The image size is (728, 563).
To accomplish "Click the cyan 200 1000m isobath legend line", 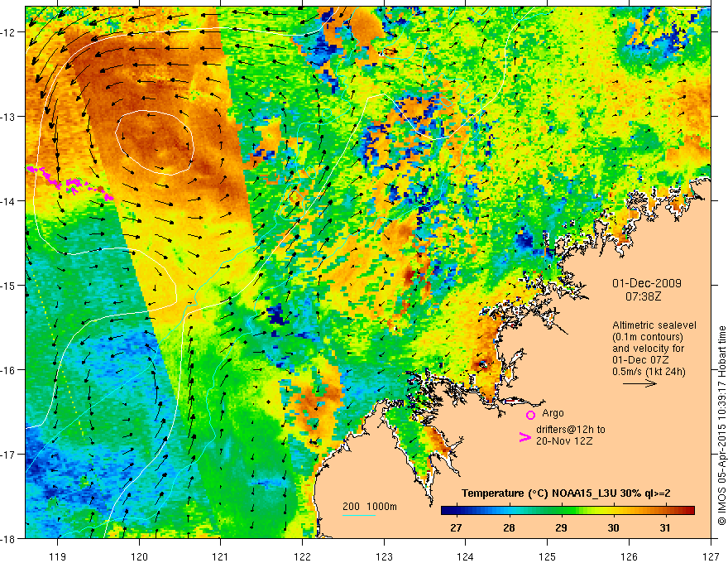I will point(359,515).
